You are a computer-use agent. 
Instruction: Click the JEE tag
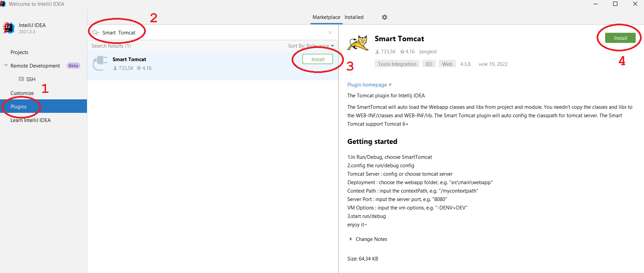429,64
